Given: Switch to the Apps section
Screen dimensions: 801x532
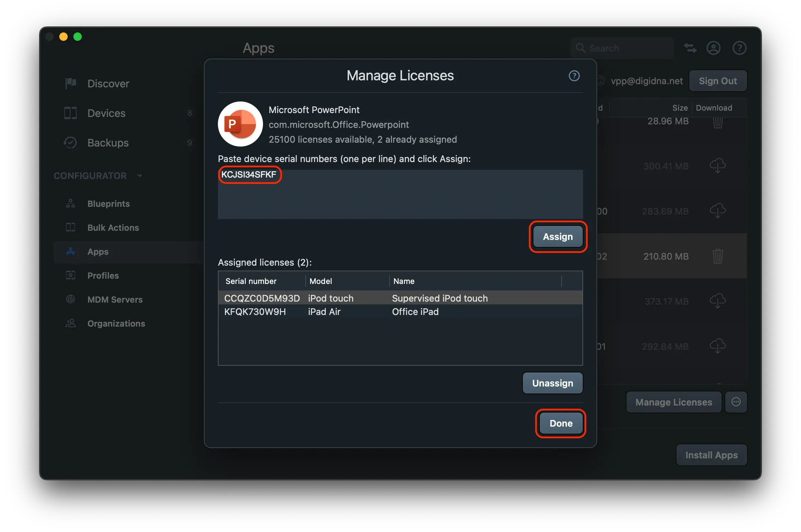Looking at the screenshot, I should tap(98, 252).
